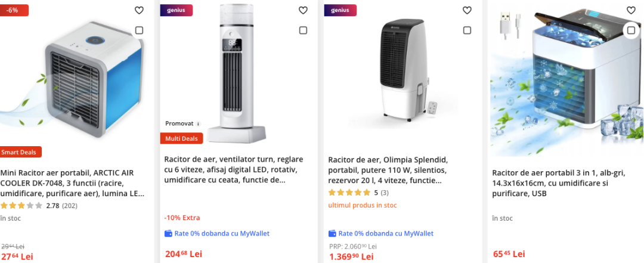Tick compare checkbox for ARCTIC AIR COOLER
This screenshot has height=263, width=644.
coord(139,30)
